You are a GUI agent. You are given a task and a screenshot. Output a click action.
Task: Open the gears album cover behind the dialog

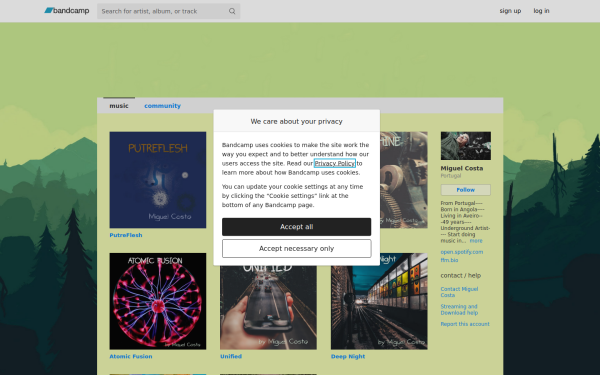pos(404,180)
